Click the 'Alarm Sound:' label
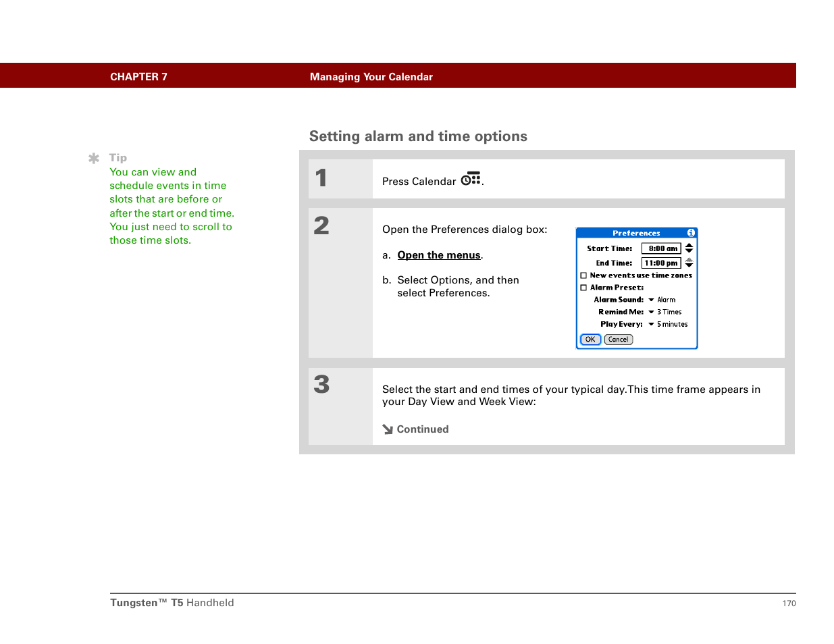Image resolution: width=834 pixels, height=644 pixels. click(x=619, y=300)
